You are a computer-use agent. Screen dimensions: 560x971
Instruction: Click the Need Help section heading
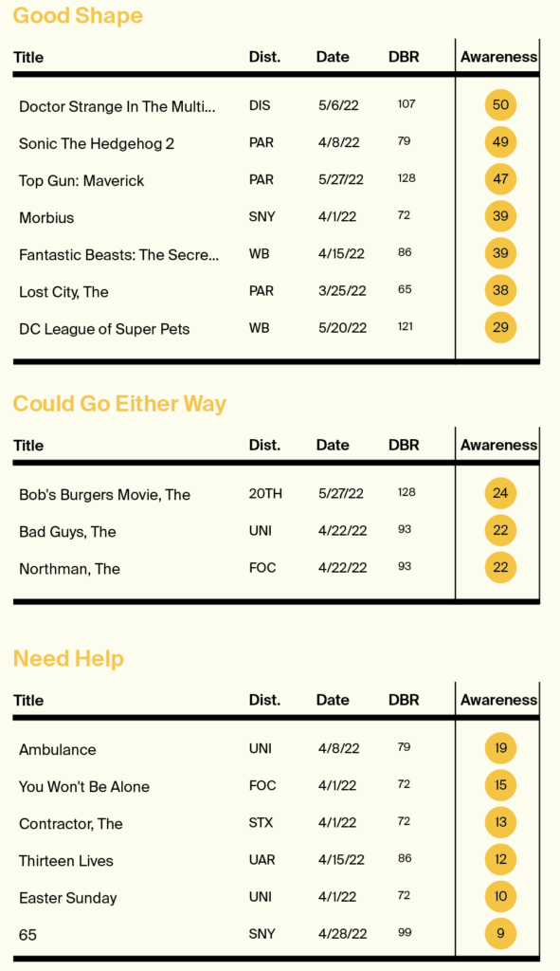(68, 658)
